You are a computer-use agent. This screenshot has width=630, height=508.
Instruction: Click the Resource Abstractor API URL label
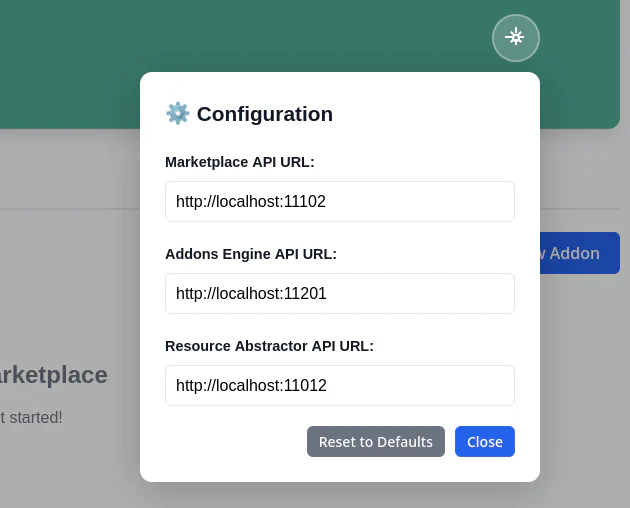[x=269, y=346]
